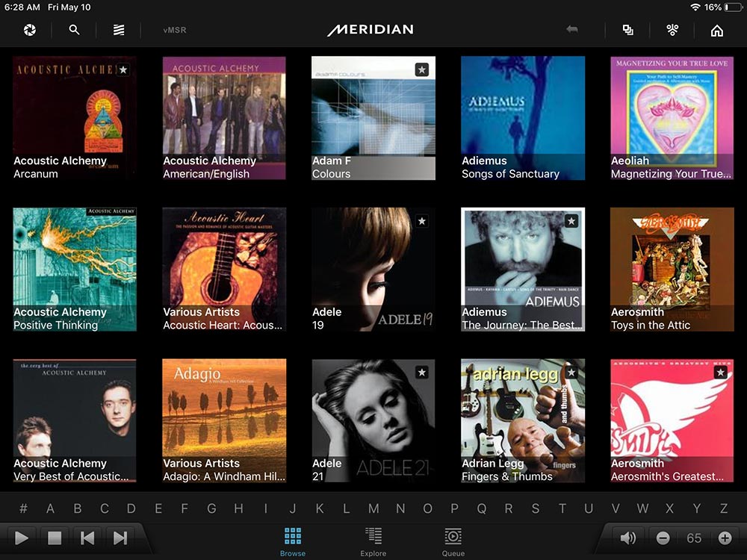Click the Play button
The image size is (747, 560).
pos(22,538)
